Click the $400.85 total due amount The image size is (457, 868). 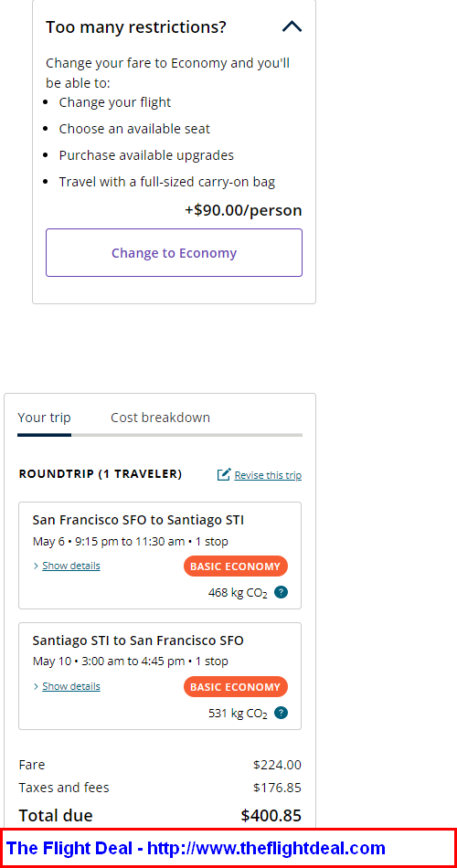(271, 815)
